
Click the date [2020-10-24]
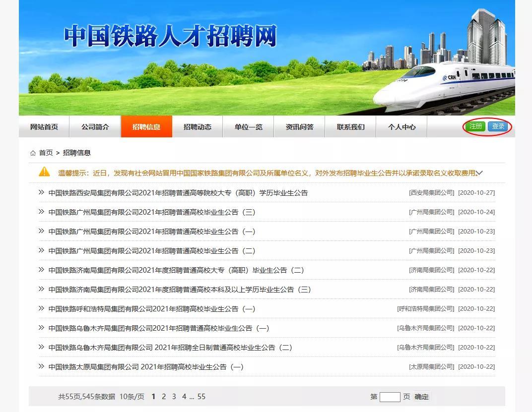pyautogui.click(x=476, y=212)
